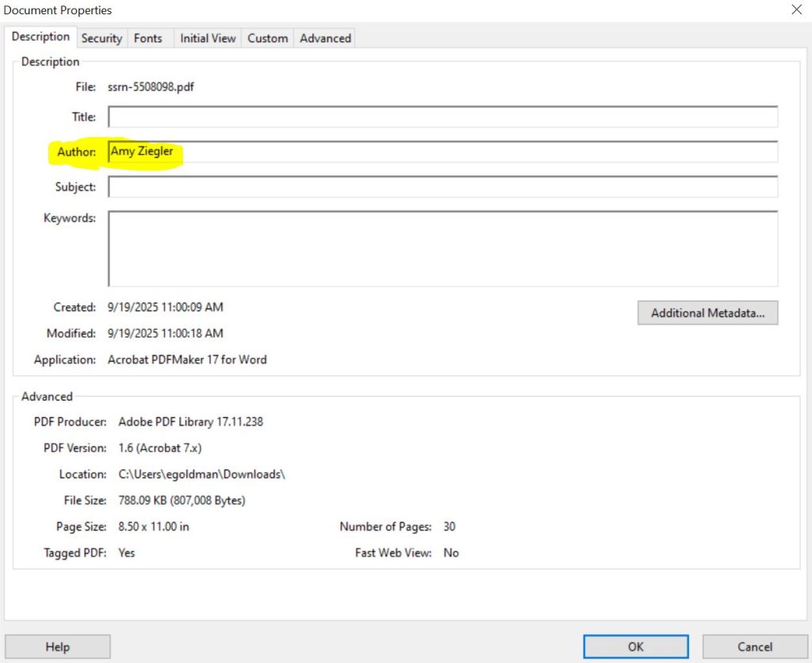
Task: Switch to the Security tab
Action: coord(101,38)
